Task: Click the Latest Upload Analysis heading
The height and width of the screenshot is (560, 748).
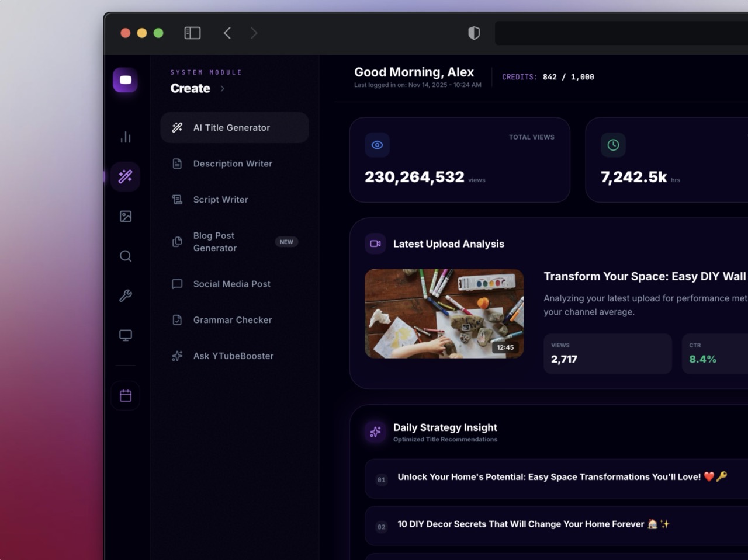Action: (449, 244)
